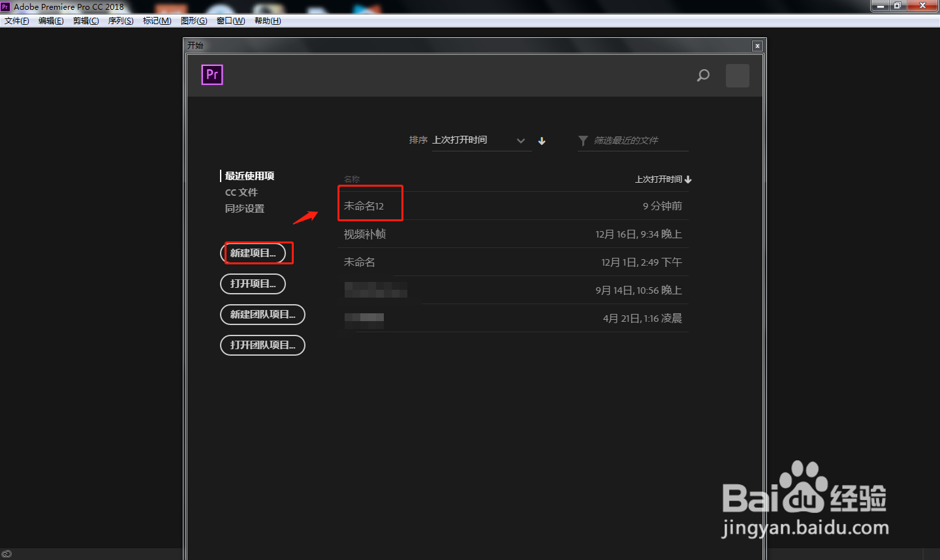940x560 pixels.
Task: Open the 文件(F) menu
Action: coord(17,21)
